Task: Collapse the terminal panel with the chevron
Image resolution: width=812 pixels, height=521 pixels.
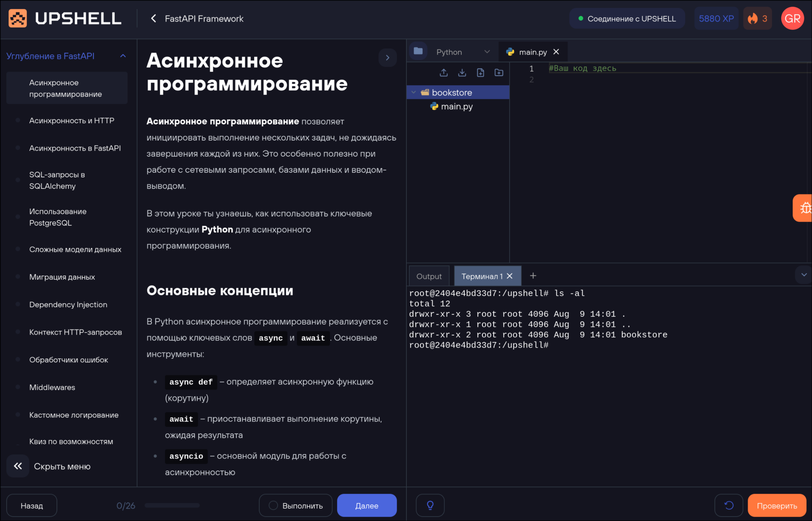Action: click(803, 275)
